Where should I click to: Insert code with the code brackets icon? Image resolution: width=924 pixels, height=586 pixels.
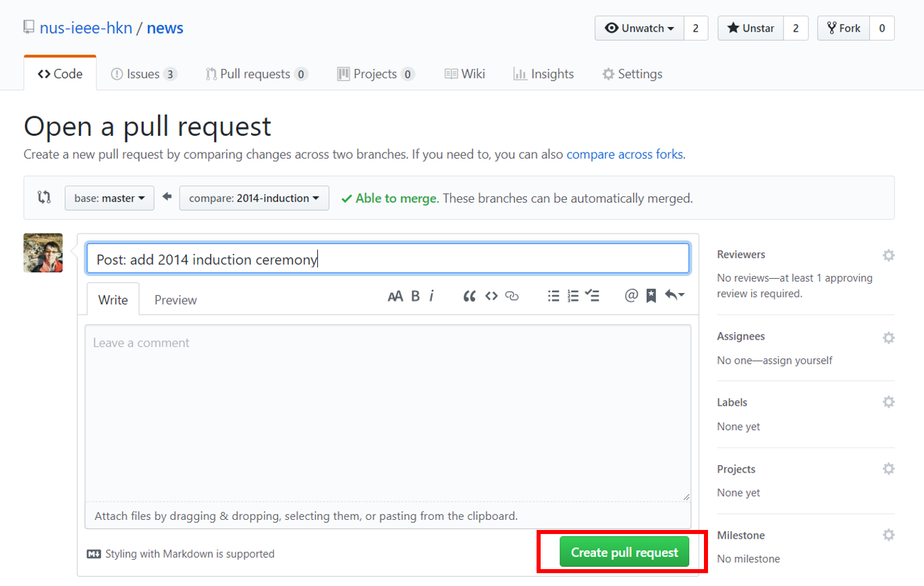[x=491, y=296]
